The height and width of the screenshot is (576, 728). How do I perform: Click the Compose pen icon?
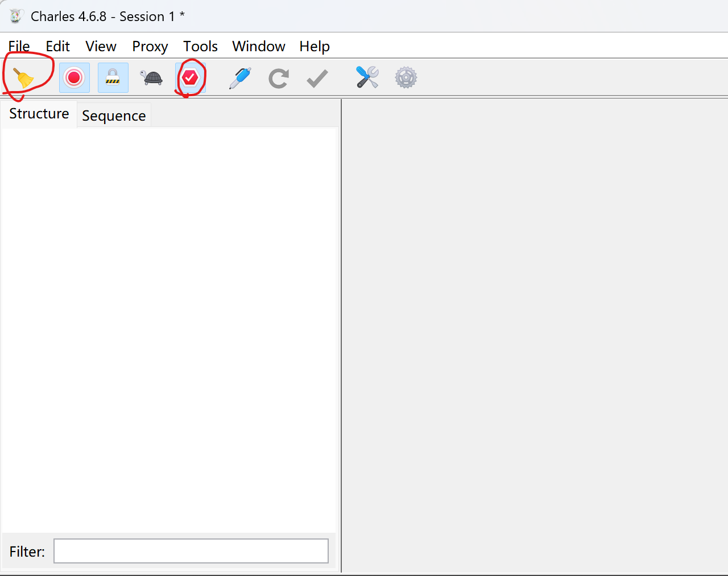(240, 78)
